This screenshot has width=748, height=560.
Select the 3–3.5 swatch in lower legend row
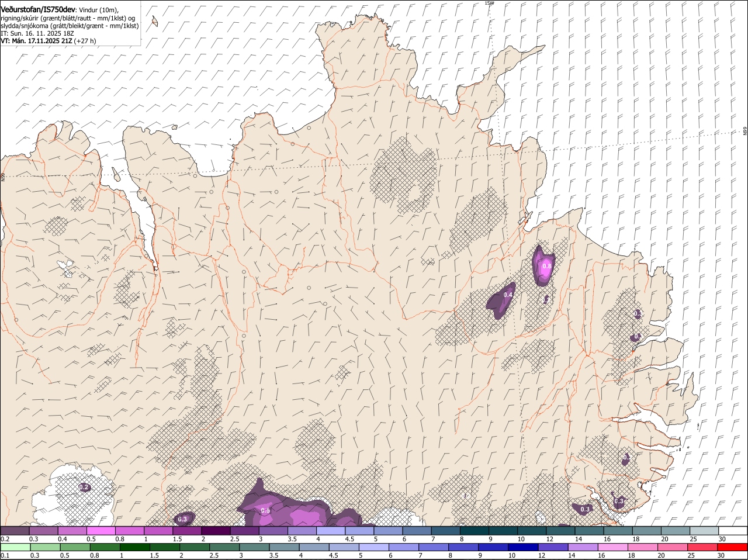[x=254, y=548]
